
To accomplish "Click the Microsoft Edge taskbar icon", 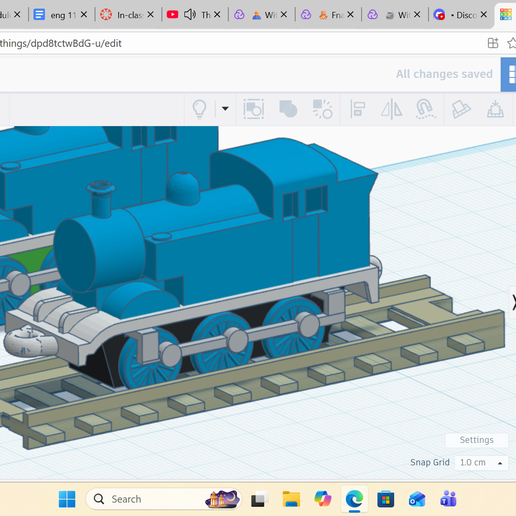I will [354, 499].
